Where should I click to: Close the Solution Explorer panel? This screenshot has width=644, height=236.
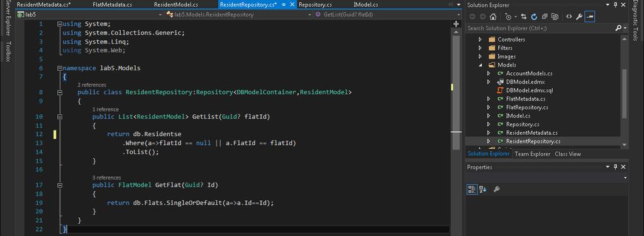(623, 5)
